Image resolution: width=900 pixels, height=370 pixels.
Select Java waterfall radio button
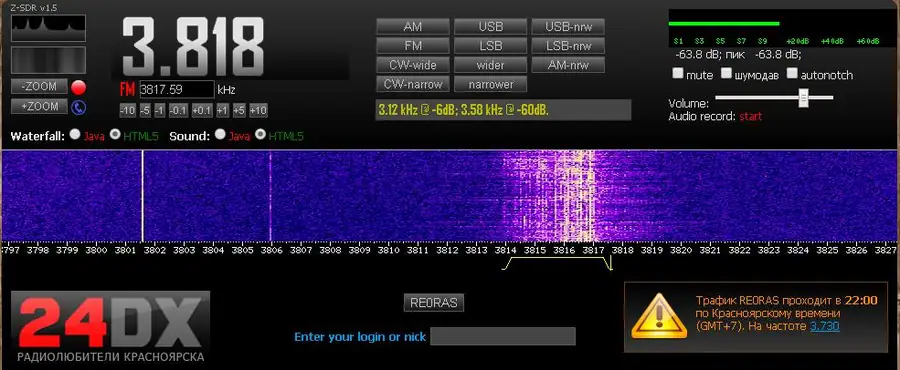75,135
